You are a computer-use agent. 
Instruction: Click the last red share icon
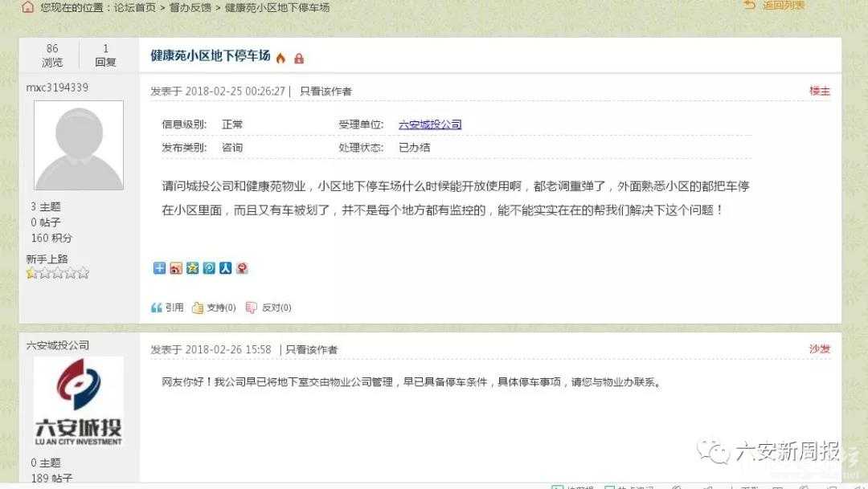coord(242,268)
